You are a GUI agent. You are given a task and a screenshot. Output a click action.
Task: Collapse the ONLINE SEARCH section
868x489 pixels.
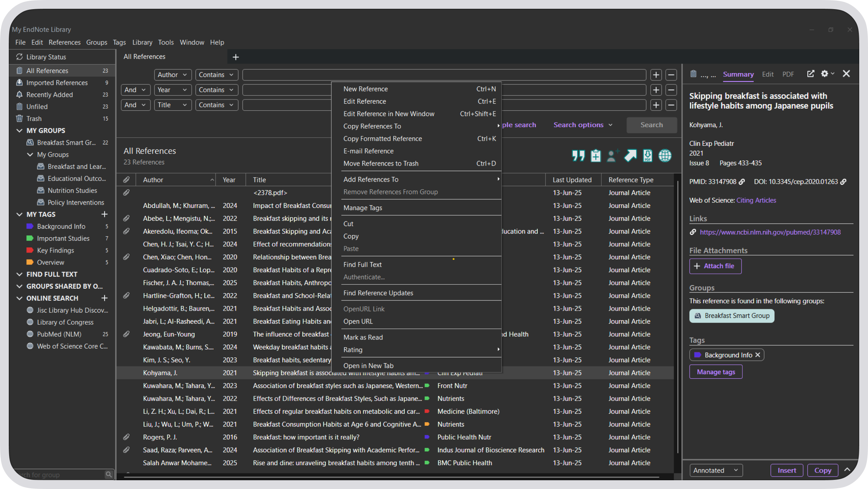coord(19,298)
